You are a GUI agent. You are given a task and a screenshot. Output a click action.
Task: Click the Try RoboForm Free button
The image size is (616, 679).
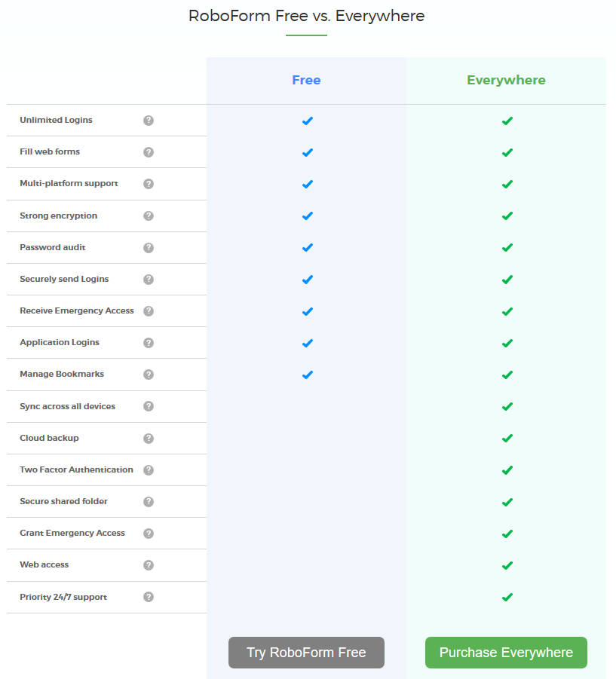click(x=306, y=653)
